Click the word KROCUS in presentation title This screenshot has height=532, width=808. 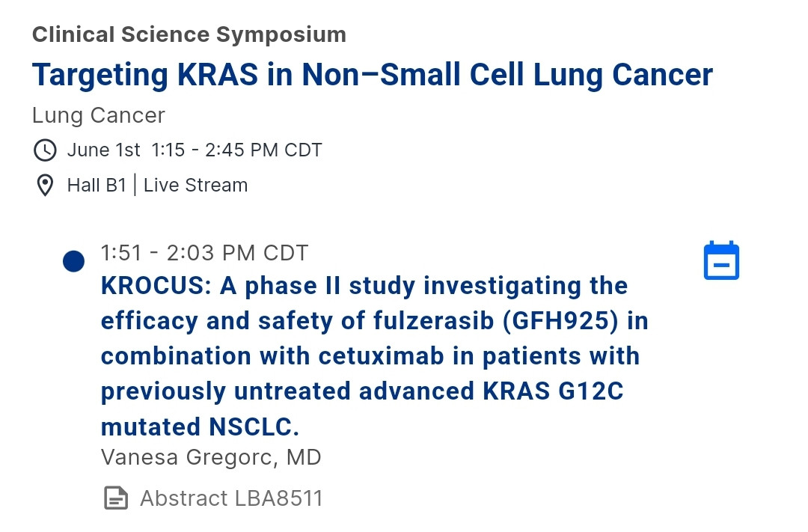156,286
